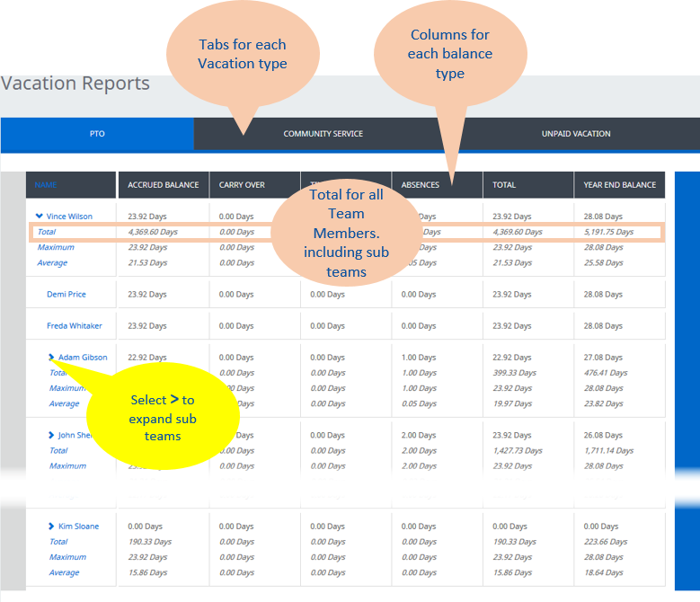Click the Adam Gibson name link
The image size is (700, 602).
click(83, 358)
